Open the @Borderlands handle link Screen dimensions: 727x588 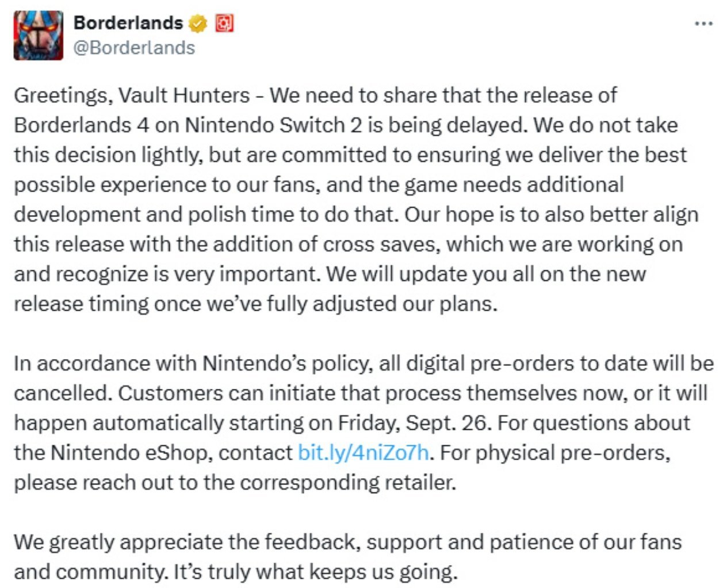pos(135,48)
